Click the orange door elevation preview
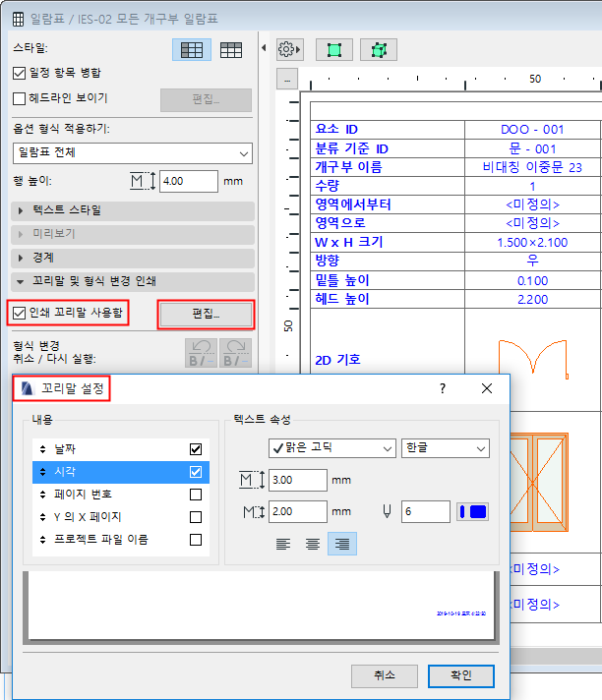 [539, 482]
